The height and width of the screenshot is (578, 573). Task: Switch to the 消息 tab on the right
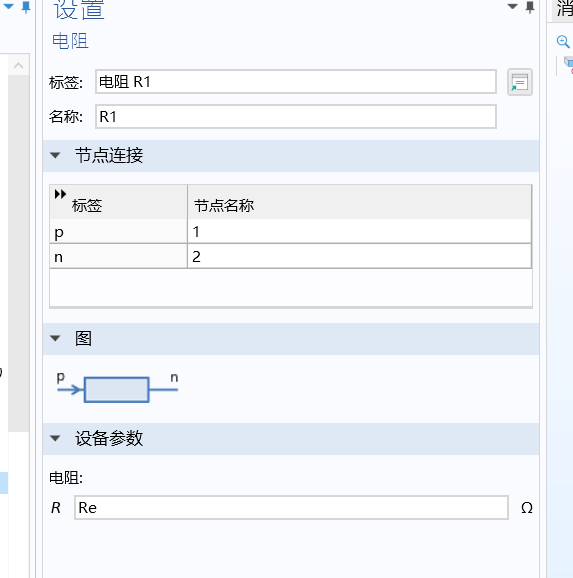[564, 9]
